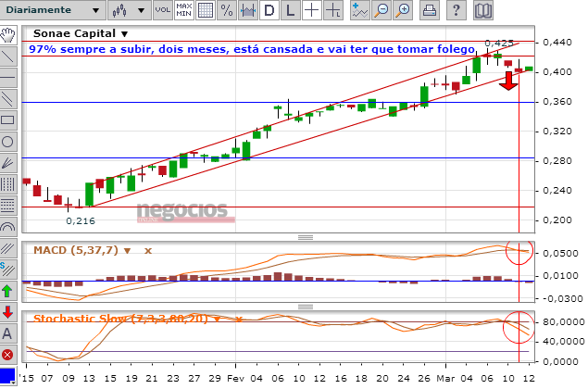Viewport: 588px width, 389px height.
Task: Select the S speed lines tool
Action: (8, 270)
